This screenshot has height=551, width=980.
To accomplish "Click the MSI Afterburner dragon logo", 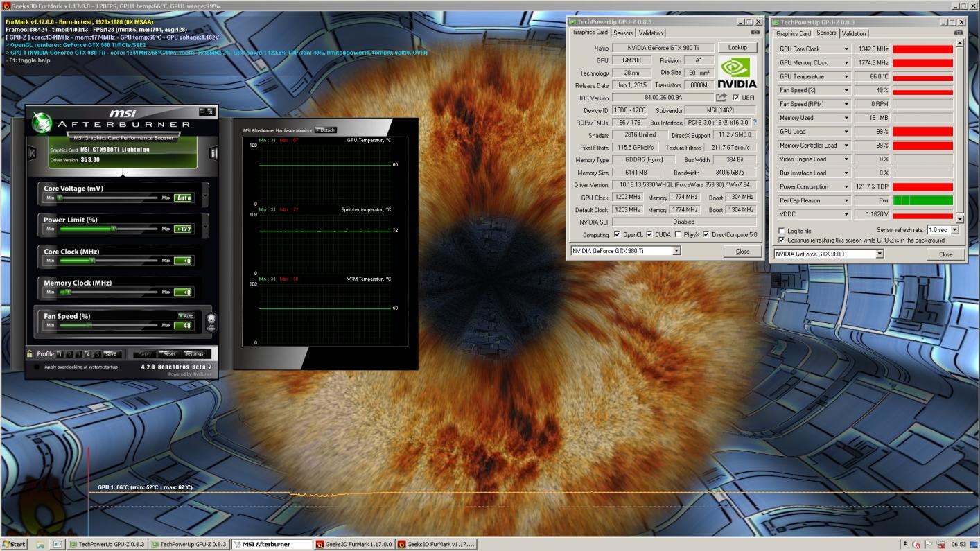I will pyautogui.click(x=42, y=122).
